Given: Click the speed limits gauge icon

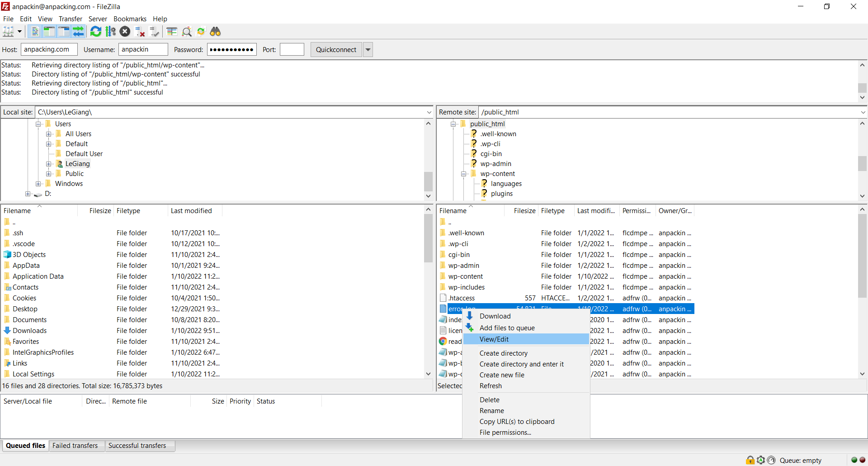Looking at the screenshot, I should (771, 460).
